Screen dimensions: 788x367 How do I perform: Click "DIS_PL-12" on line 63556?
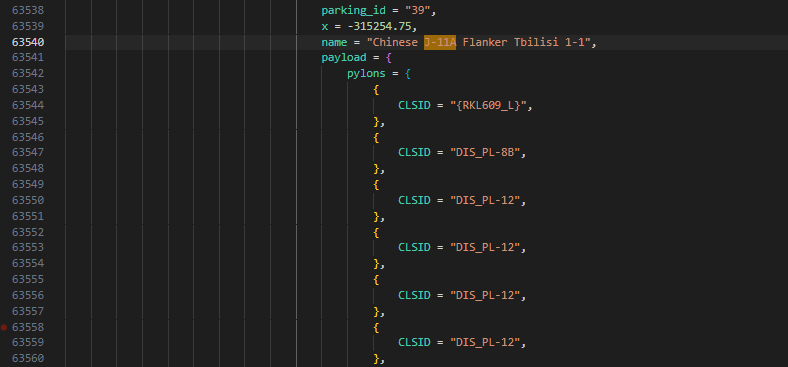pos(485,295)
